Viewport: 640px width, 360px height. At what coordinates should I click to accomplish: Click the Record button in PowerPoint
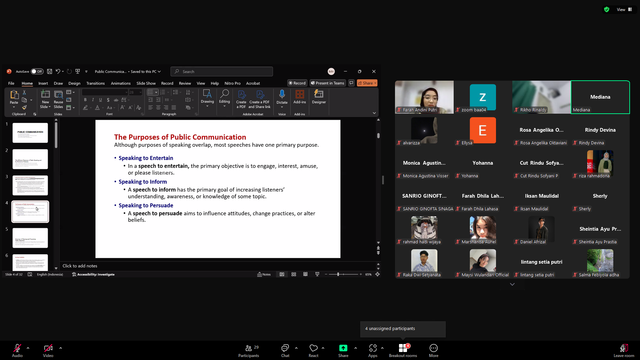point(297,83)
